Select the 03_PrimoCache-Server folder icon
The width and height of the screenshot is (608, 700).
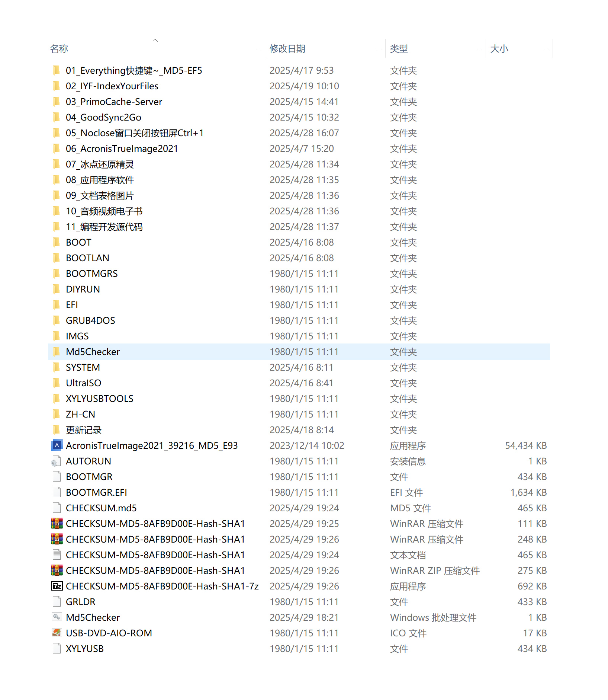tap(56, 102)
